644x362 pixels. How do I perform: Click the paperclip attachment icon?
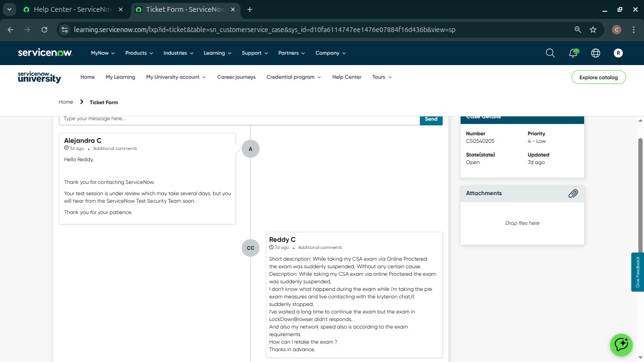click(x=573, y=193)
